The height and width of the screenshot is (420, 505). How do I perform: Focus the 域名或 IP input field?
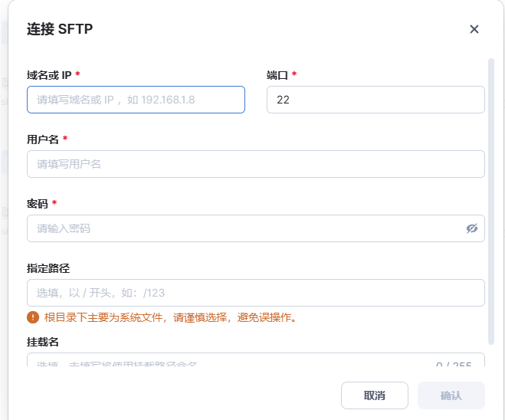tap(136, 100)
